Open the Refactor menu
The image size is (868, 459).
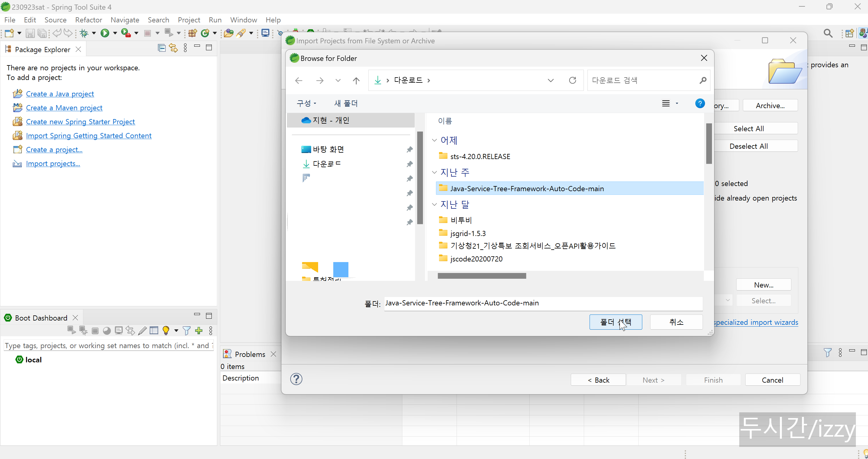pos(89,20)
